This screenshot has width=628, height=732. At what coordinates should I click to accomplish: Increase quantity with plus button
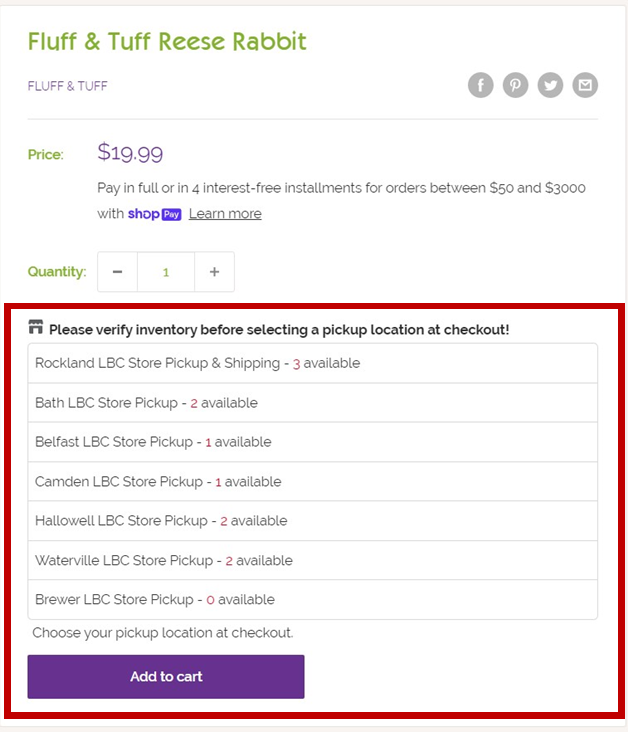point(214,272)
